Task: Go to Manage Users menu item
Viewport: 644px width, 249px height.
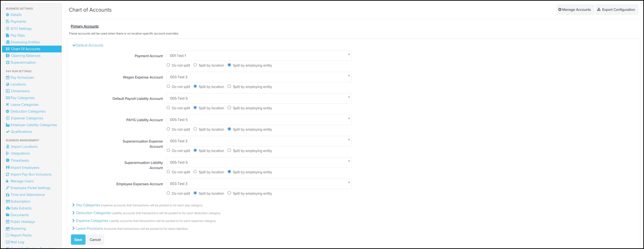Action: (x=22, y=181)
